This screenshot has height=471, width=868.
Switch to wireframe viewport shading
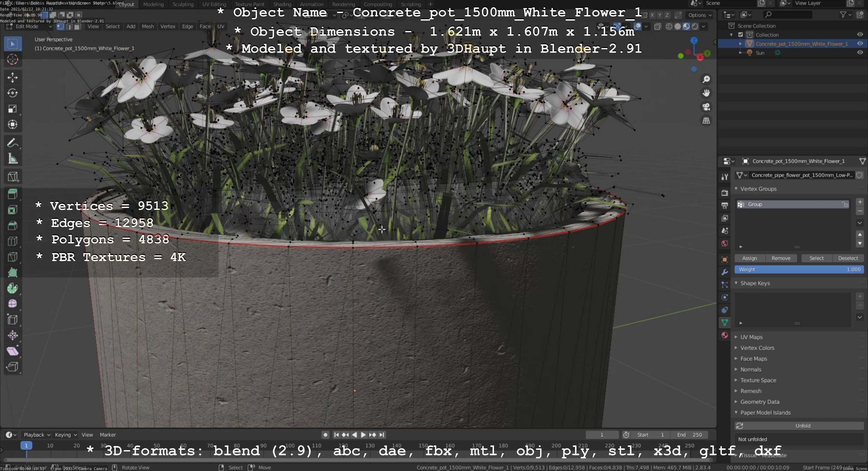[669, 27]
